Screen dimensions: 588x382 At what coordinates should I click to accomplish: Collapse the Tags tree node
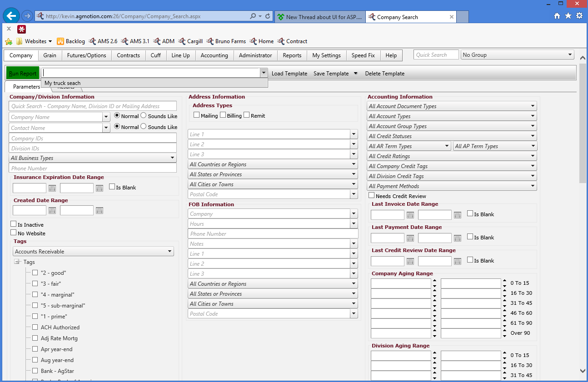pyautogui.click(x=17, y=262)
